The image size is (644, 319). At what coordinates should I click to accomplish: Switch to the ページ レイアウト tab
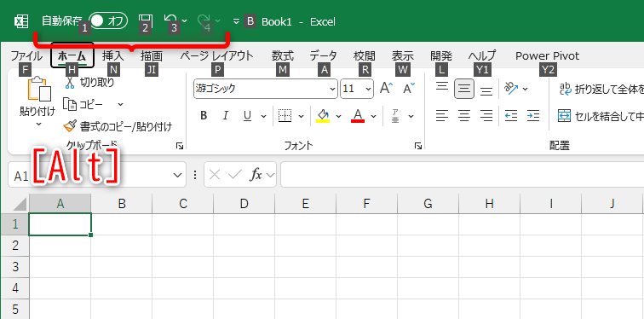pos(217,55)
